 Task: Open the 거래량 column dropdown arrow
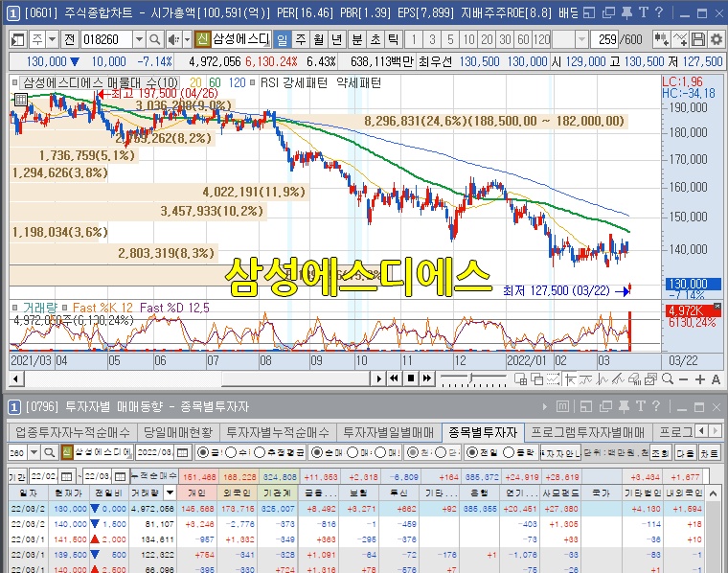(170, 493)
